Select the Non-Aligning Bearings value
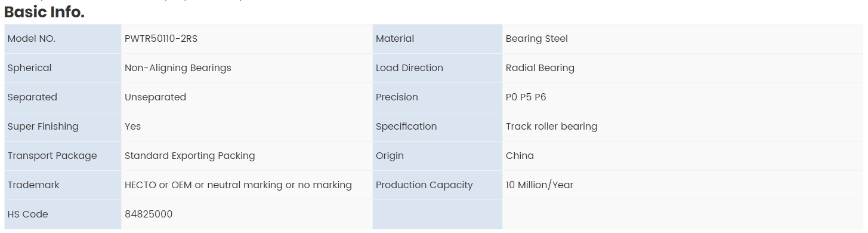 click(x=178, y=68)
